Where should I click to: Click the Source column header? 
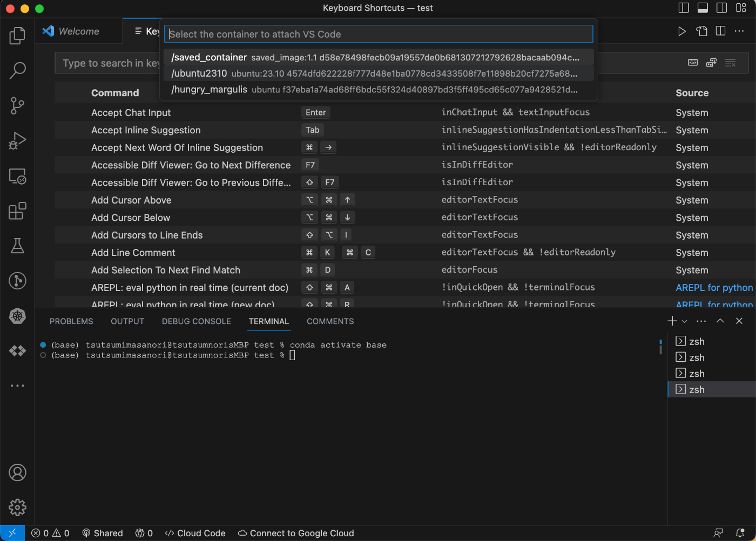(692, 93)
